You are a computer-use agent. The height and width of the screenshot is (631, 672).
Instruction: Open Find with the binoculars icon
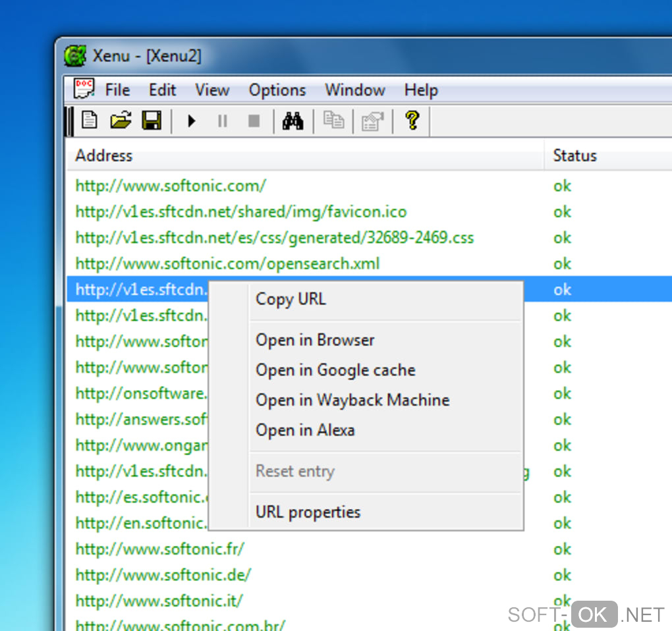(293, 121)
